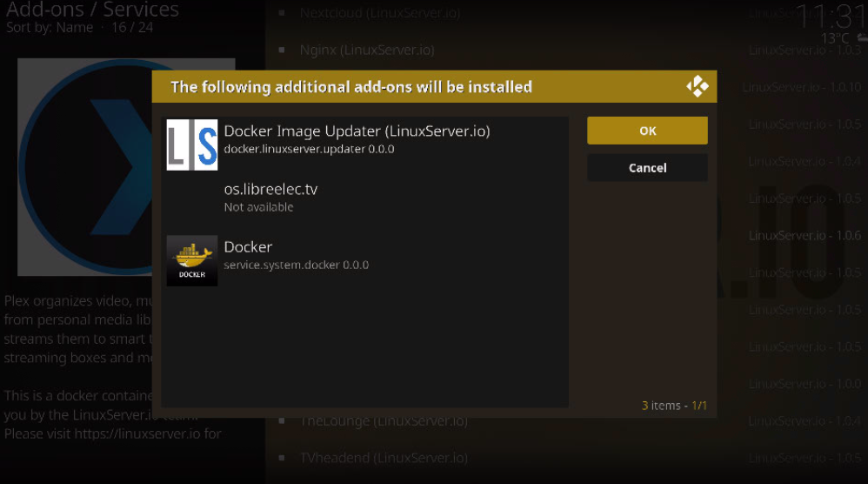
Task: Click the Add-ons / Services heading
Action: click(x=92, y=10)
